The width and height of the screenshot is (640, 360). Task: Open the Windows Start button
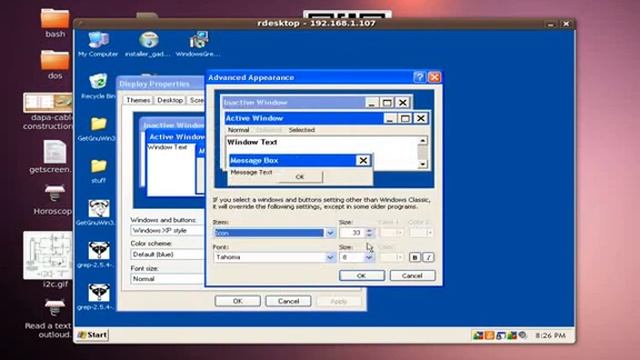pyautogui.click(x=93, y=335)
